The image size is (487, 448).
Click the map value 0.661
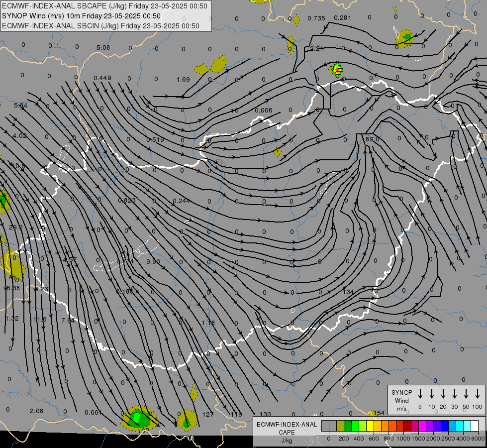(x=93, y=413)
